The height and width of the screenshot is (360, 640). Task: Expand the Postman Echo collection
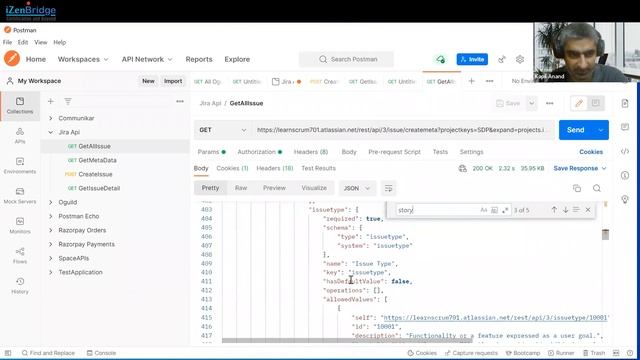pos(51,216)
